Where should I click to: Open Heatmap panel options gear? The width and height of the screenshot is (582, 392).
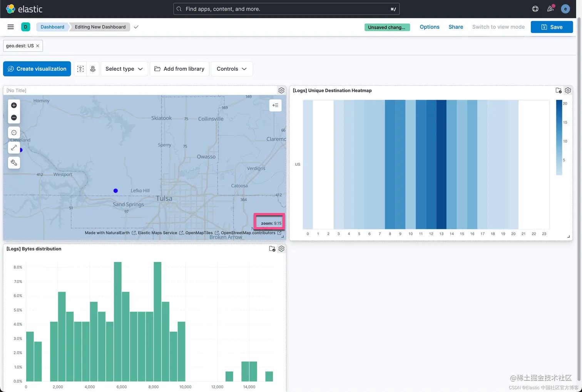pos(568,90)
